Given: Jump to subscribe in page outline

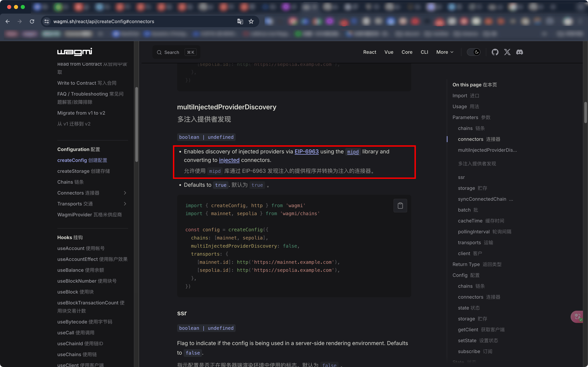Looking at the screenshot, I should tap(475, 352).
